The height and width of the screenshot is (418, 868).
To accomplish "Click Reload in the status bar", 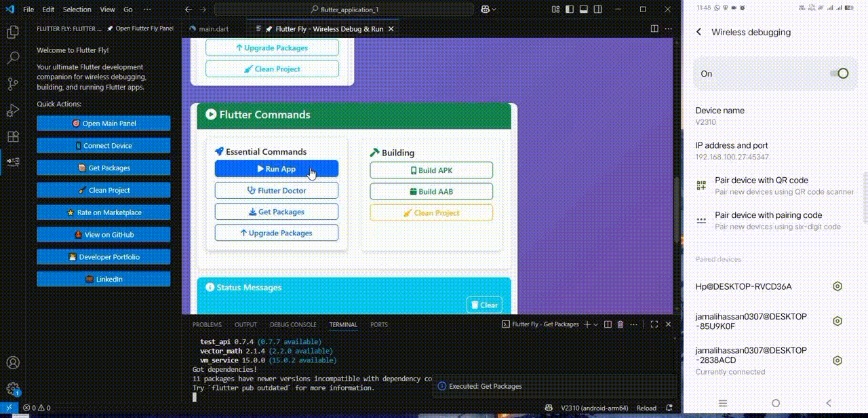I will (646, 408).
